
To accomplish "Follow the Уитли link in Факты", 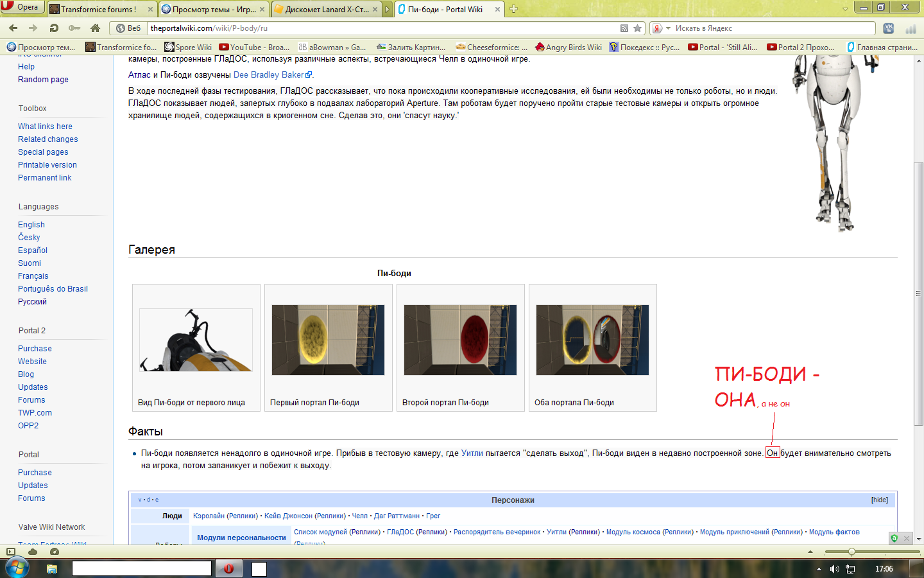I will coord(472,453).
